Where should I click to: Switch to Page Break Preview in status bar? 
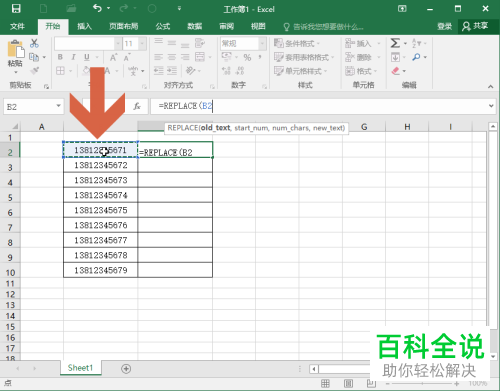point(371,383)
